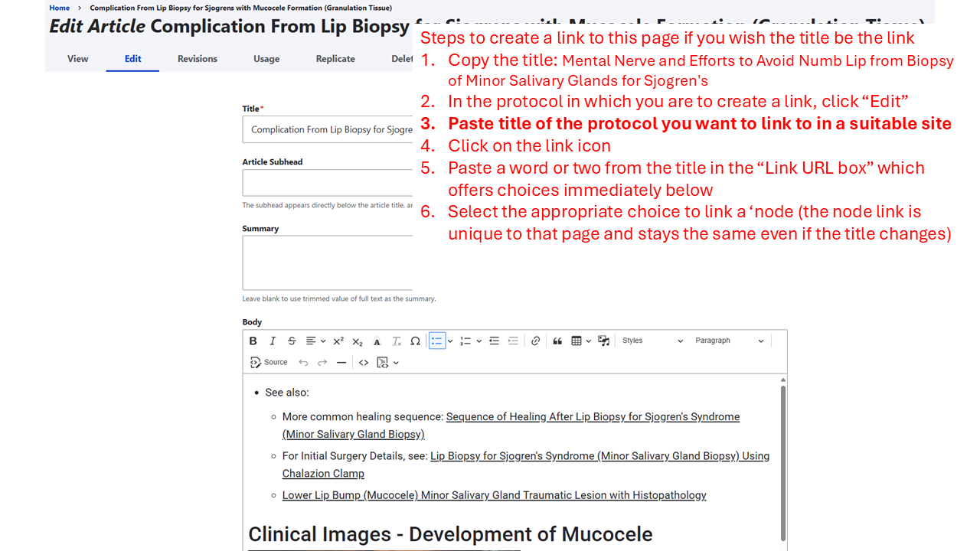Open the Paragraph heading dropdown

pos(729,341)
